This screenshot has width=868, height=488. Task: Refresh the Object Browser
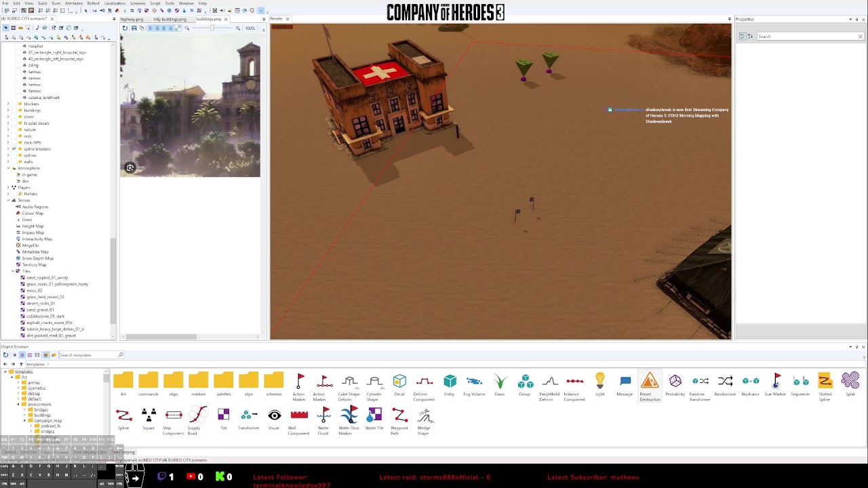pyautogui.click(x=5, y=355)
